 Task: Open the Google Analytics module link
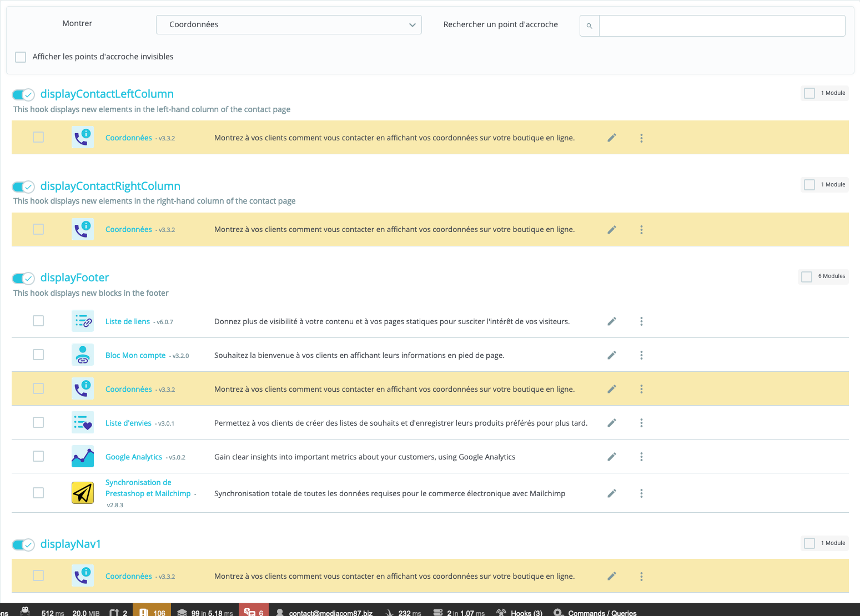[x=134, y=457]
